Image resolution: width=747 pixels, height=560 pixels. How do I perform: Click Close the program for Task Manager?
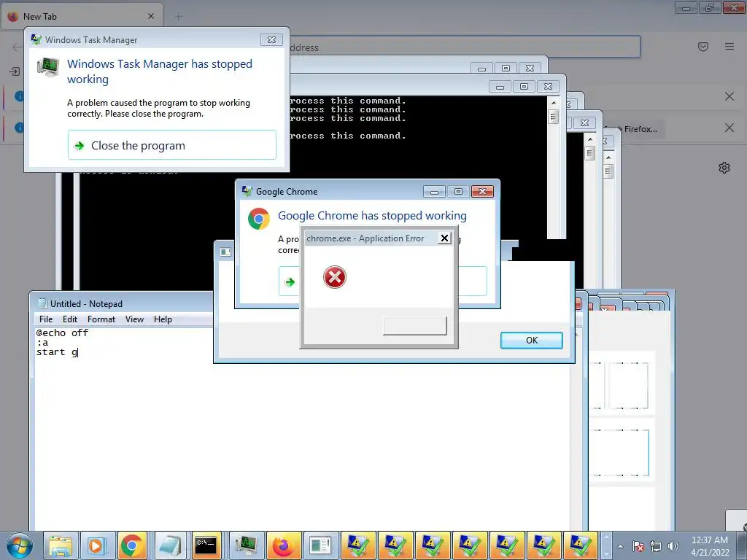coord(172,145)
